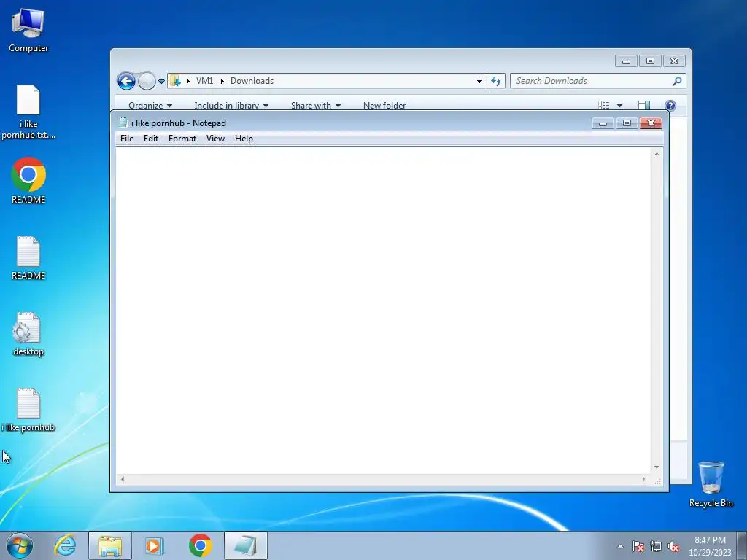Click the search magnifier icon in Explorer

[677, 81]
